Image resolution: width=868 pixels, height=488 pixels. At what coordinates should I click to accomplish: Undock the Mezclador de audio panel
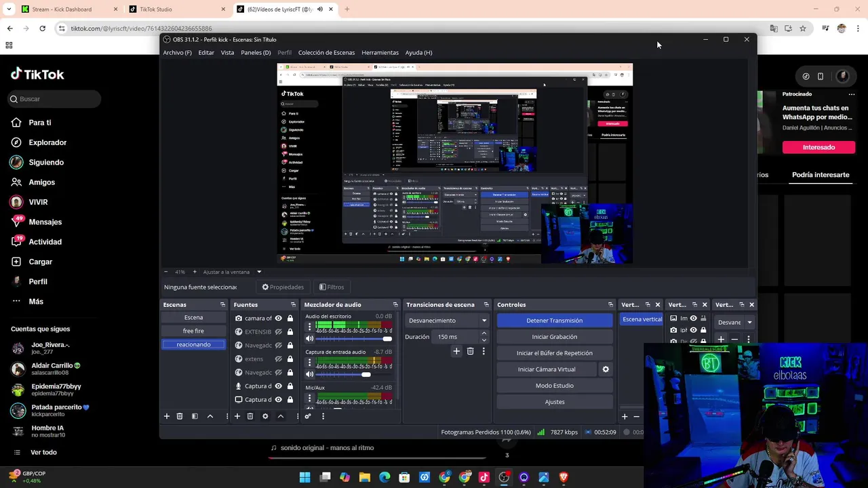coord(395,304)
